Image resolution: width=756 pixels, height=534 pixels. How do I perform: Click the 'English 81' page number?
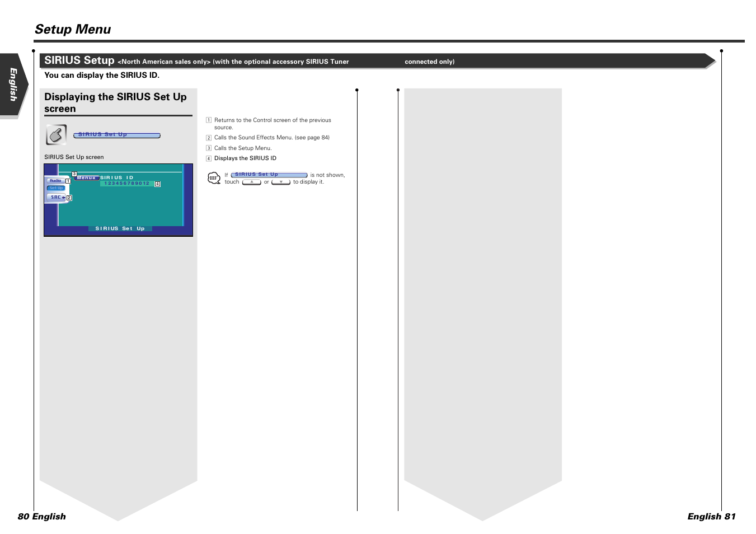(712, 517)
